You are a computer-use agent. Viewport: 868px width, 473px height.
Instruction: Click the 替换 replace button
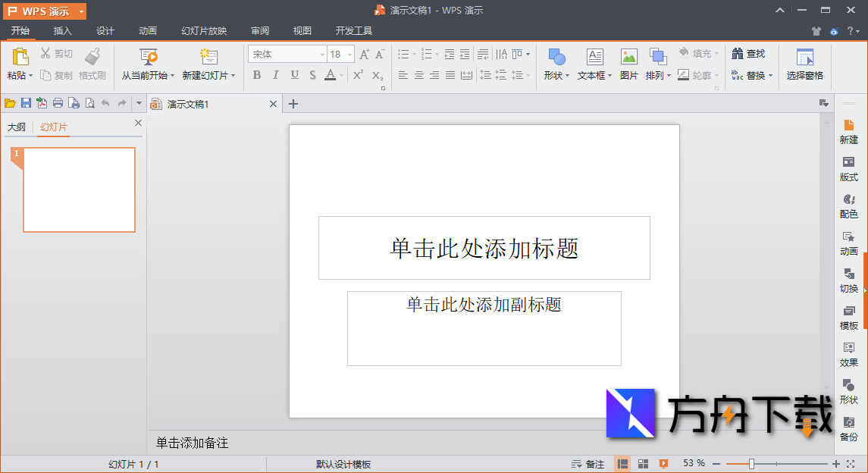tap(752, 75)
